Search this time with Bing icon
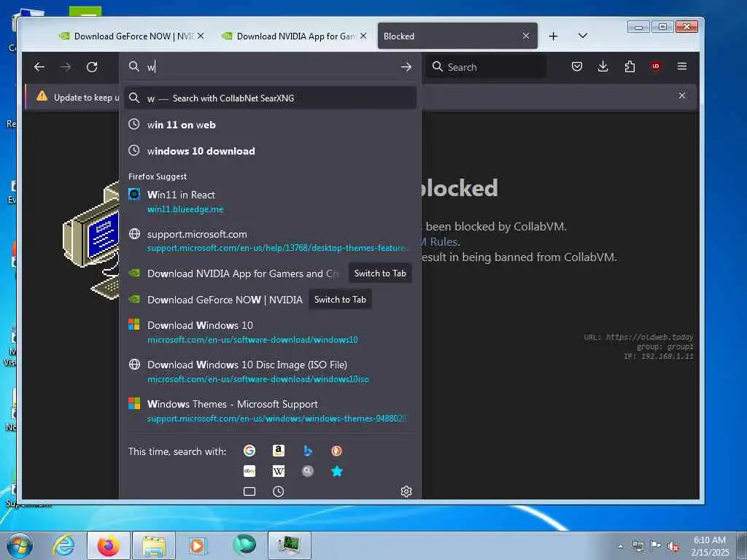The image size is (747, 560). [x=308, y=451]
